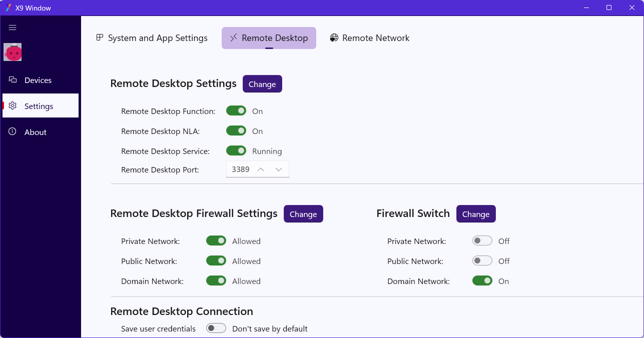The image size is (644, 338).
Task: Click the System and App Settings icon
Action: [x=100, y=38]
